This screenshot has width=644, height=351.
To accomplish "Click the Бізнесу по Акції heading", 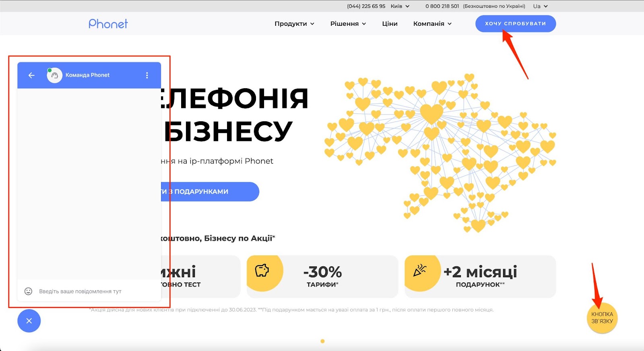I will pos(239,239).
